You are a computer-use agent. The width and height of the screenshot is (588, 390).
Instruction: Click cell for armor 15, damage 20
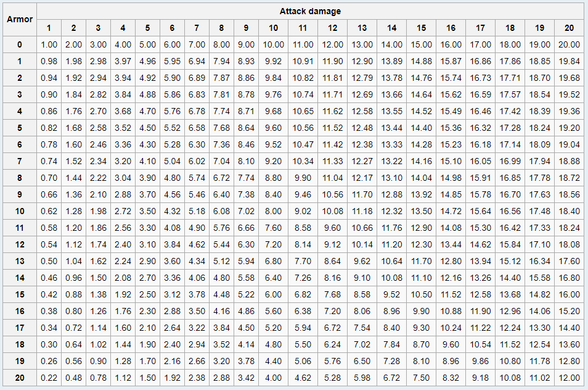[569, 294]
